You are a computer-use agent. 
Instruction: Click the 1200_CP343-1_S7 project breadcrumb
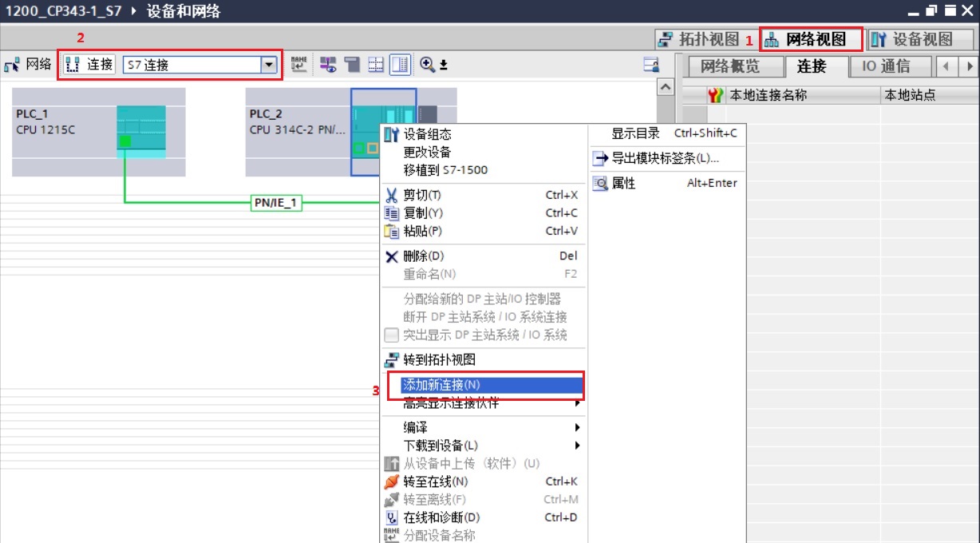click(62, 11)
